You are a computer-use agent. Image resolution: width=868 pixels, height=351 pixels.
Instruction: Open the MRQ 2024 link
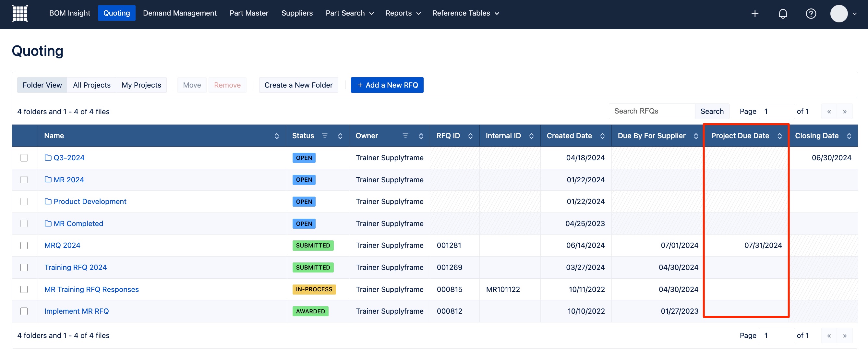(x=62, y=245)
